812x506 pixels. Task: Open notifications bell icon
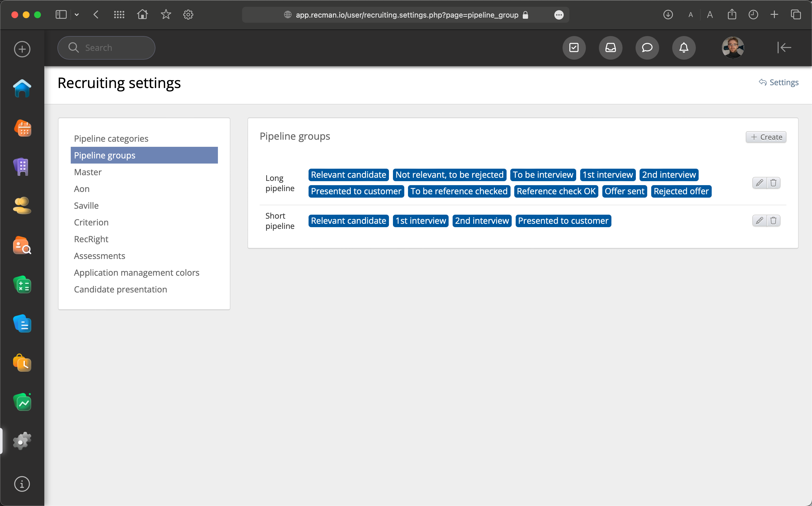(683, 48)
